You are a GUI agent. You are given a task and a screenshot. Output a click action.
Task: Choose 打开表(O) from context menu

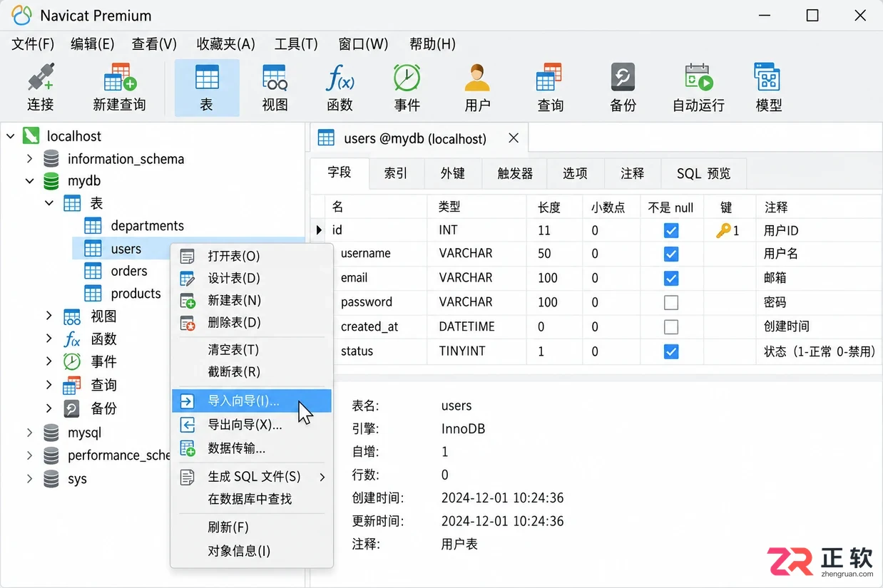coord(252,256)
